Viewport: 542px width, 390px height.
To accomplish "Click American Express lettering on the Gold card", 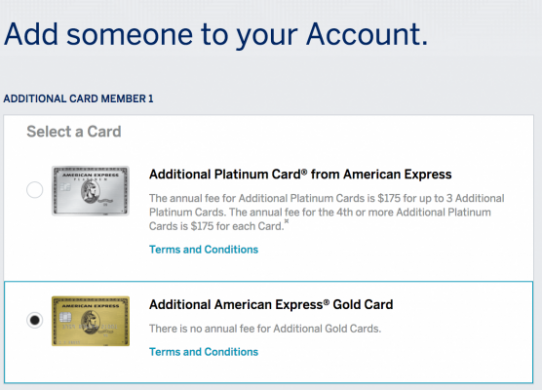I will point(91,306).
